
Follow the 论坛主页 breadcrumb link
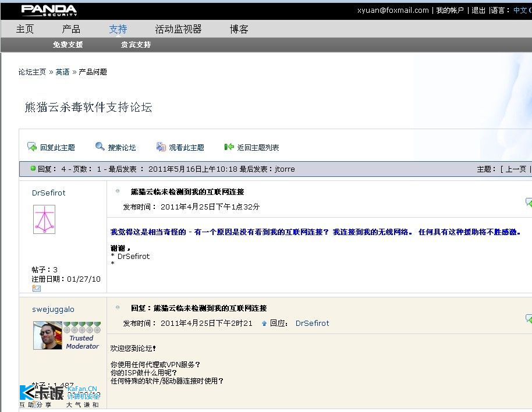[32, 72]
